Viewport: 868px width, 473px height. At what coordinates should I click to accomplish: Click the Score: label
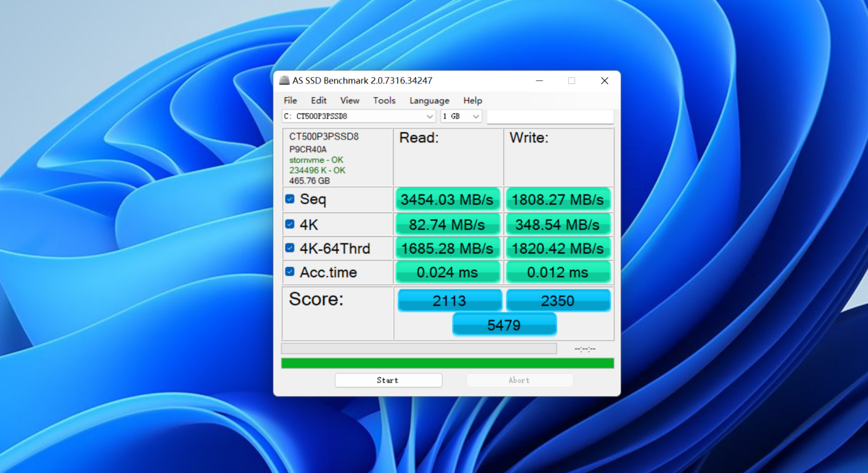316,299
